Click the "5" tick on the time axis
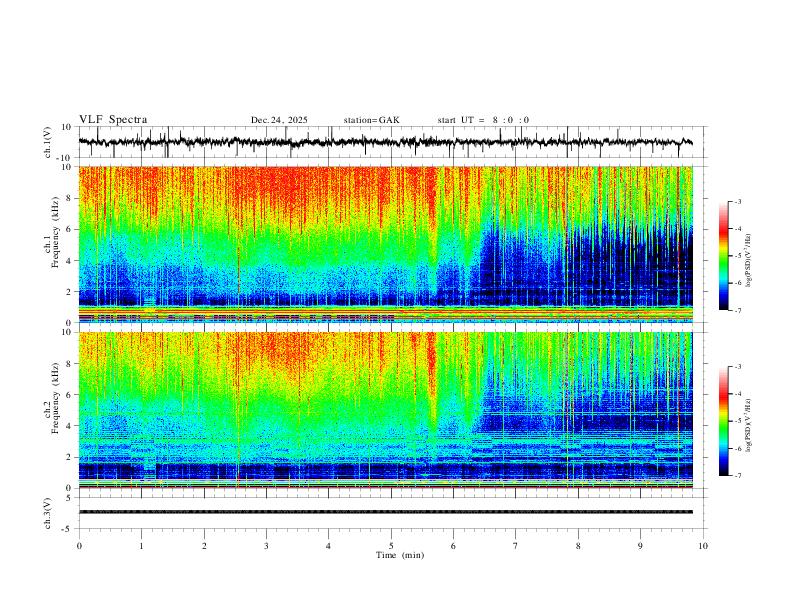Image resolution: width=792 pixels, height=612 pixels. (391, 546)
